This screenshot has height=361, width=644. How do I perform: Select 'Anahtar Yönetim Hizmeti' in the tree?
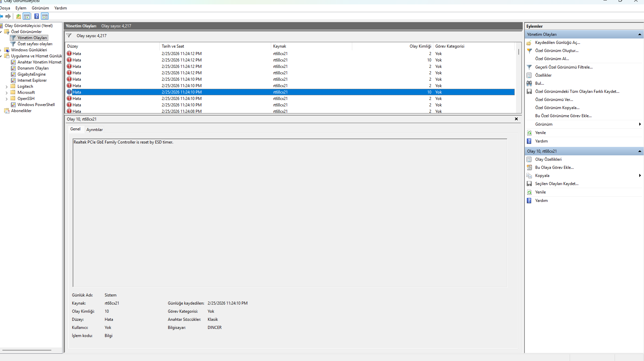click(x=40, y=62)
